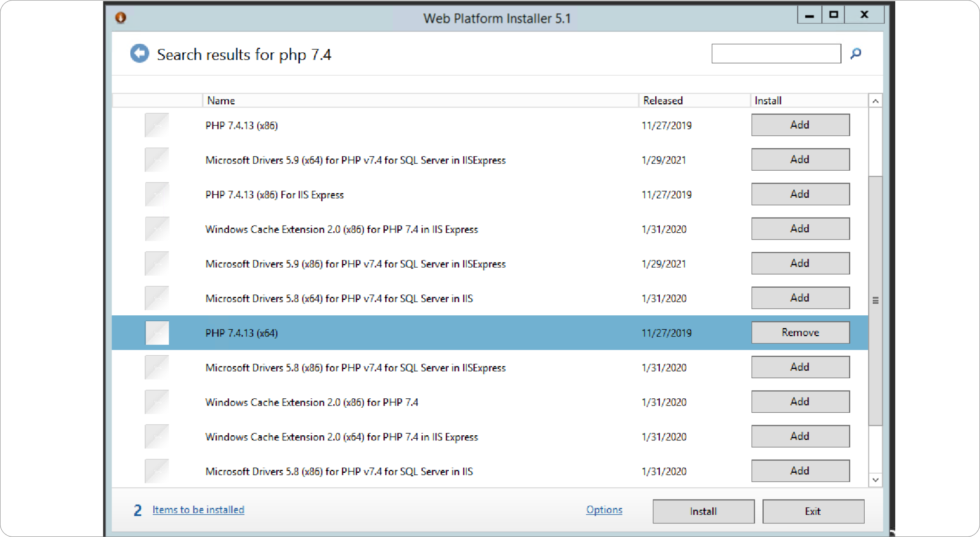Click the Install column header
This screenshot has width=980, height=537.
click(x=809, y=100)
